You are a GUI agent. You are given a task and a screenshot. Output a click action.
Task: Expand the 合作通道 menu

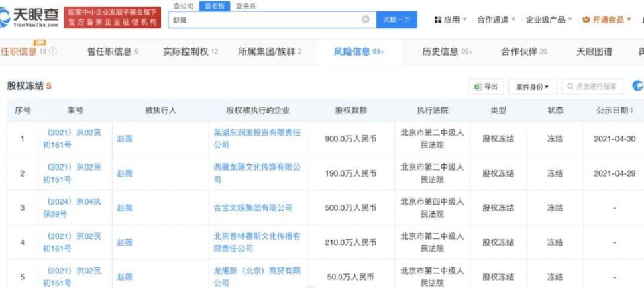click(496, 19)
